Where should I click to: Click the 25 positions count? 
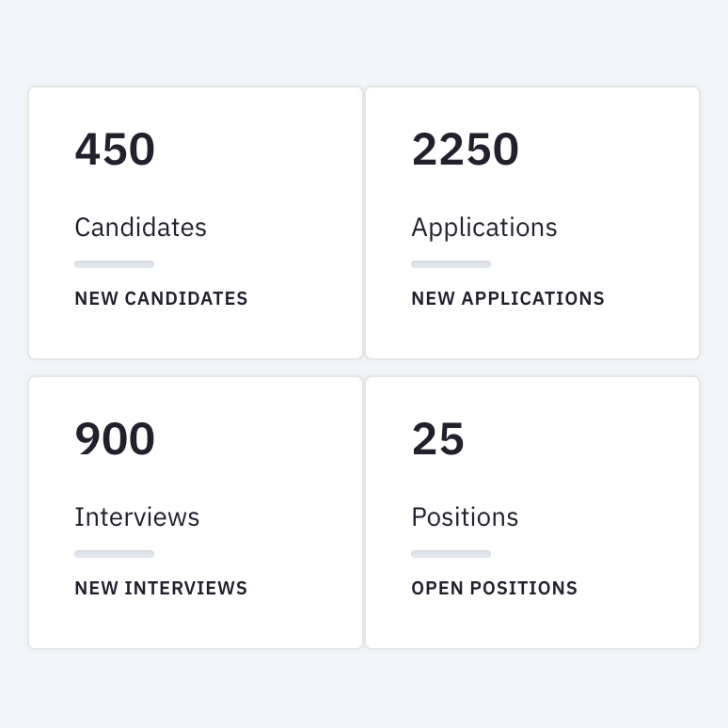[x=437, y=439]
